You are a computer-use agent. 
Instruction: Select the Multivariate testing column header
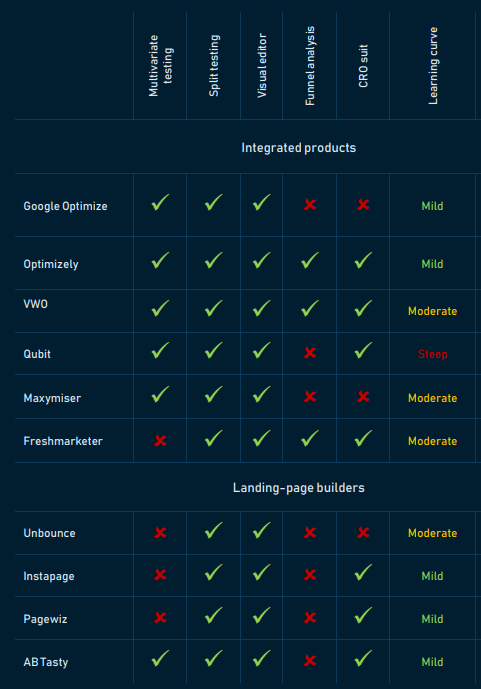click(161, 66)
